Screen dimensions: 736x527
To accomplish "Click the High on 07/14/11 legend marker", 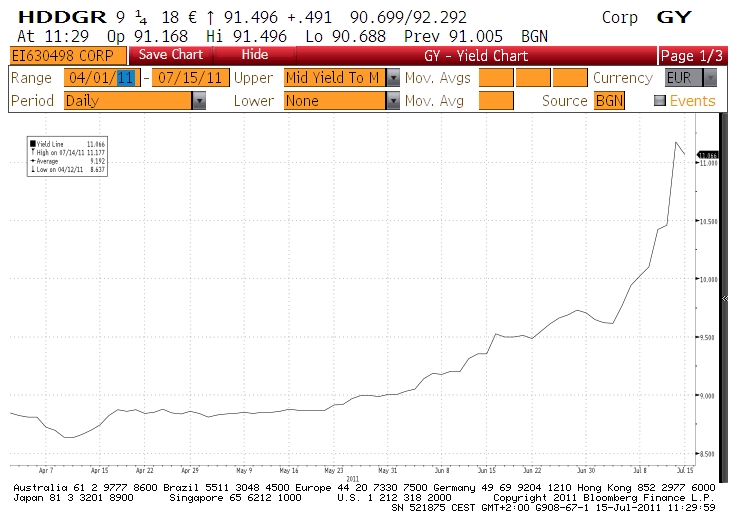I will point(35,151).
